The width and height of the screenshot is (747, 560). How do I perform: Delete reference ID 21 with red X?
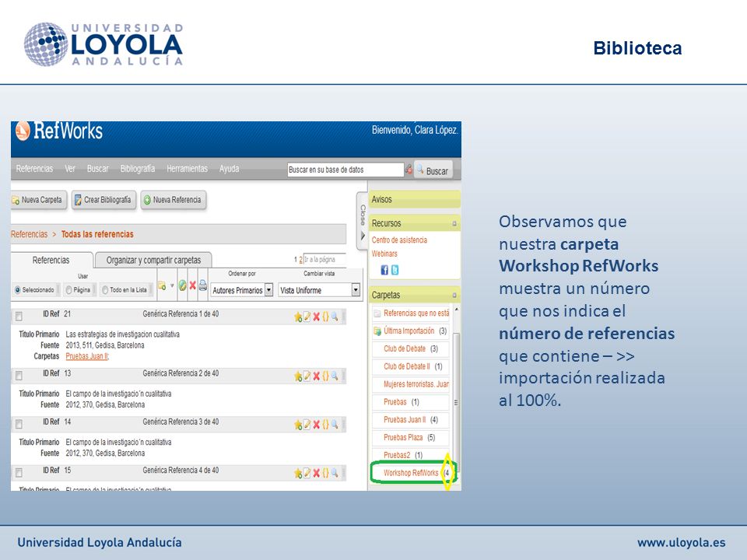317,317
